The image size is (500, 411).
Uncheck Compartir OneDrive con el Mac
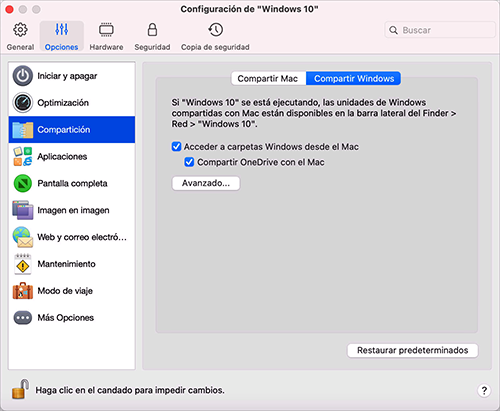coord(189,162)
